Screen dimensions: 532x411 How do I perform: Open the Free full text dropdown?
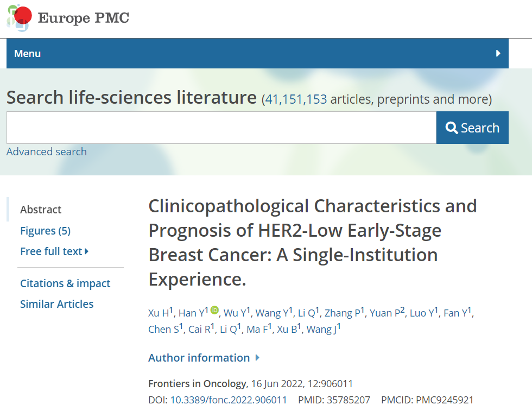coord(54,251)
